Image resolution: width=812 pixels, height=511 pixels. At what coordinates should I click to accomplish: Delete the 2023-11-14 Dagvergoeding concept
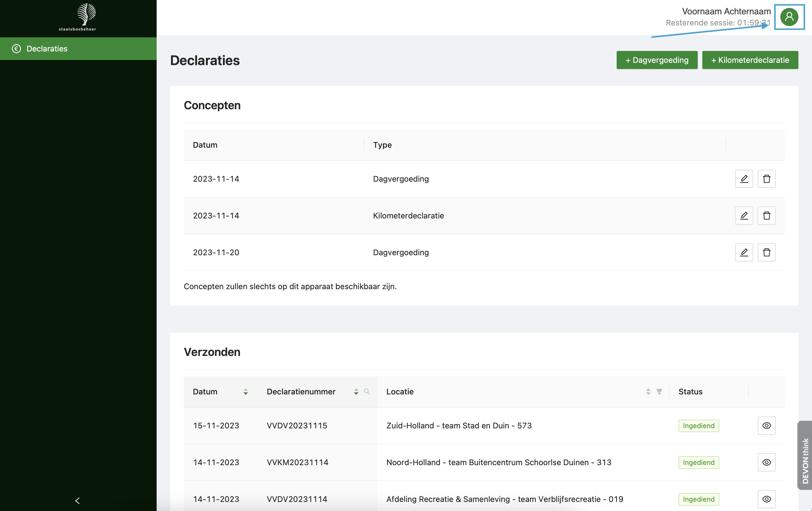766,179
